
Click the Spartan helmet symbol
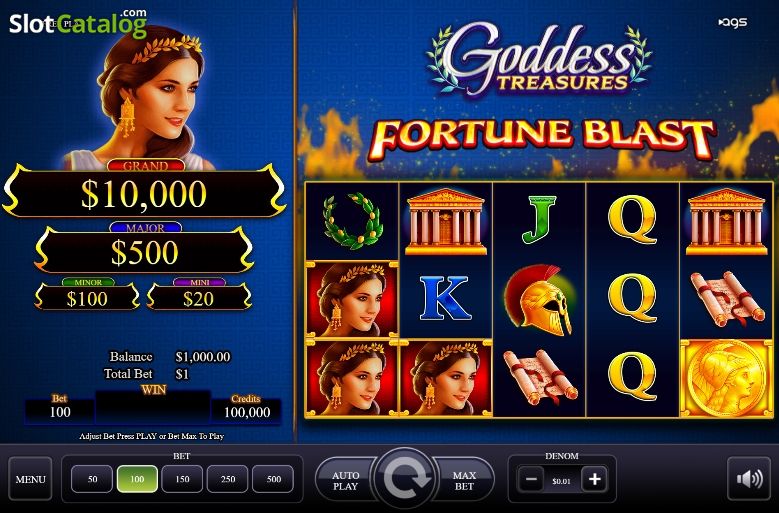point(539,299)
